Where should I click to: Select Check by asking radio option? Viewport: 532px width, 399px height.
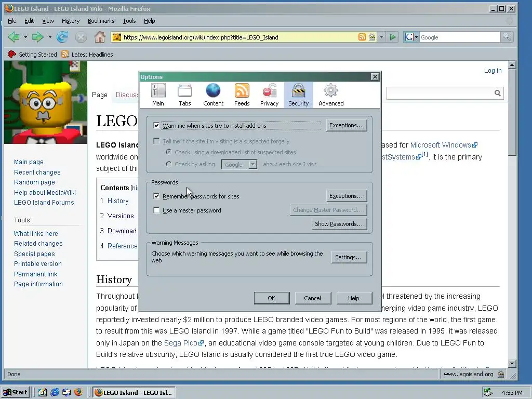(x=169, y=164)
